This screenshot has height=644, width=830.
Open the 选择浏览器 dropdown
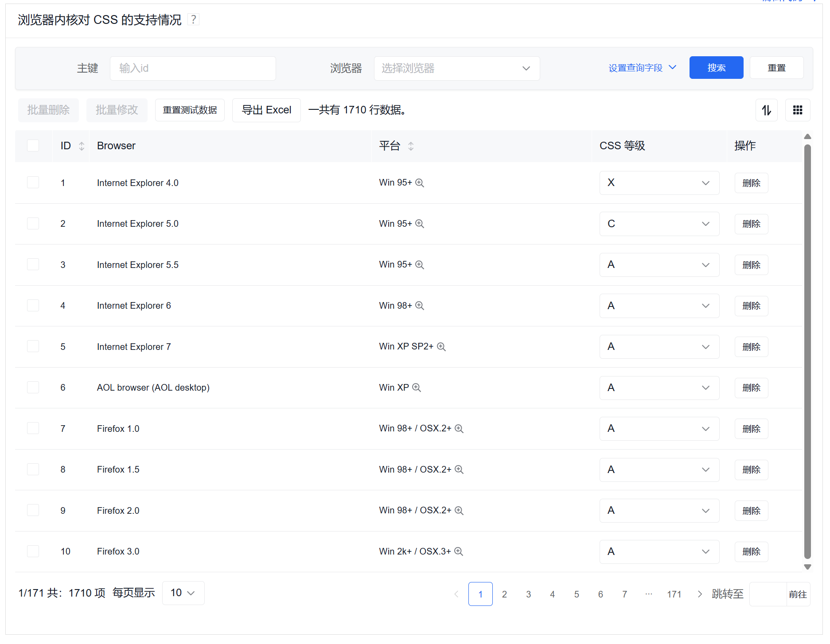457,68
